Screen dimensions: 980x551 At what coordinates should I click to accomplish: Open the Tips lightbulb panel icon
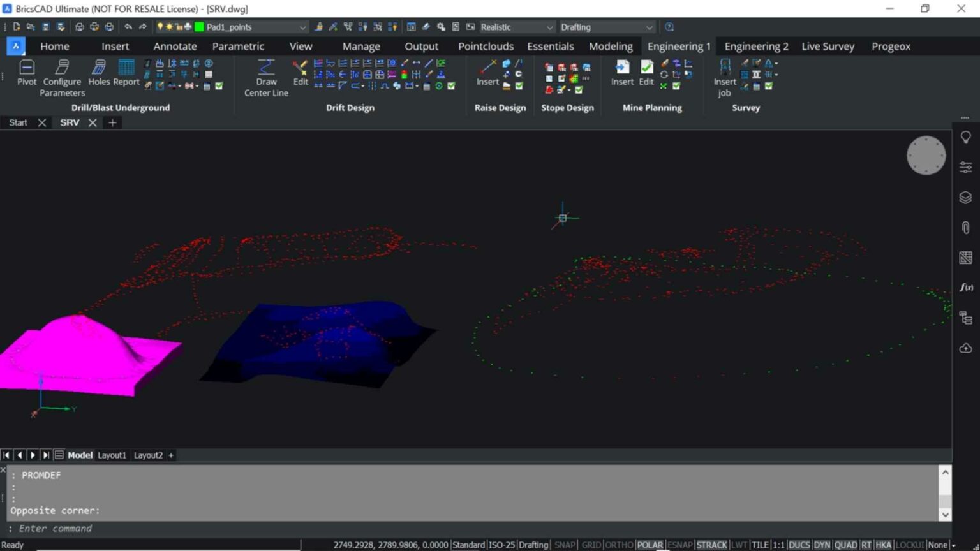(x=965, y=138)
